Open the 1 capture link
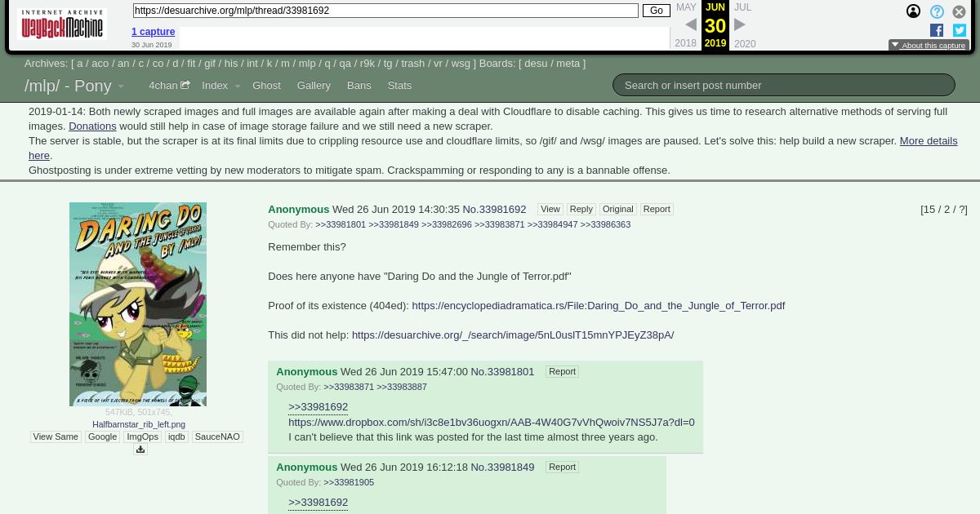 [153, 32]
